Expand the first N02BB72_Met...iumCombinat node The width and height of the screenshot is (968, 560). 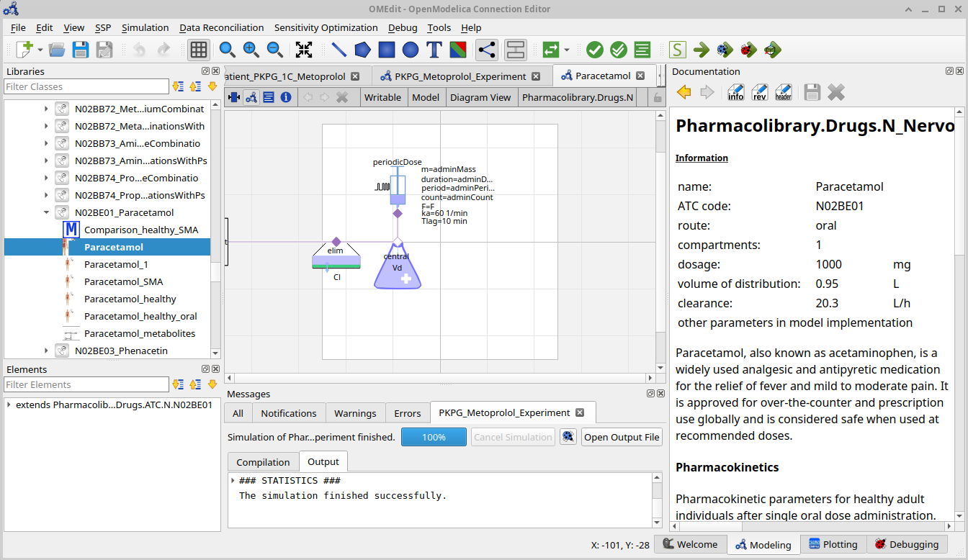tap(47, 109)
